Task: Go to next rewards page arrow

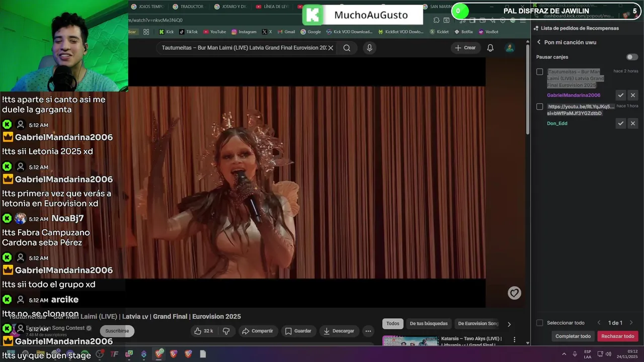Action: coord(631,323)
